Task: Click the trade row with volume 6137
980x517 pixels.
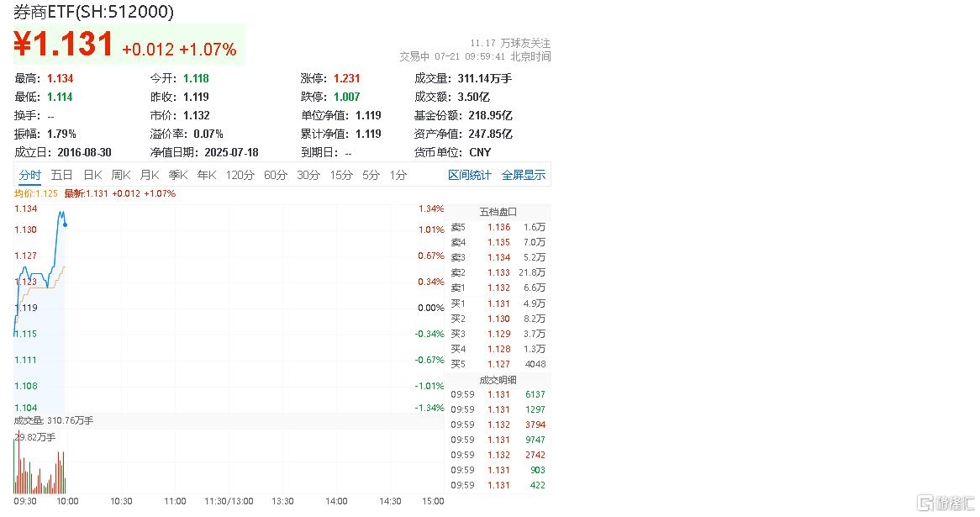Action: (498, 394)
